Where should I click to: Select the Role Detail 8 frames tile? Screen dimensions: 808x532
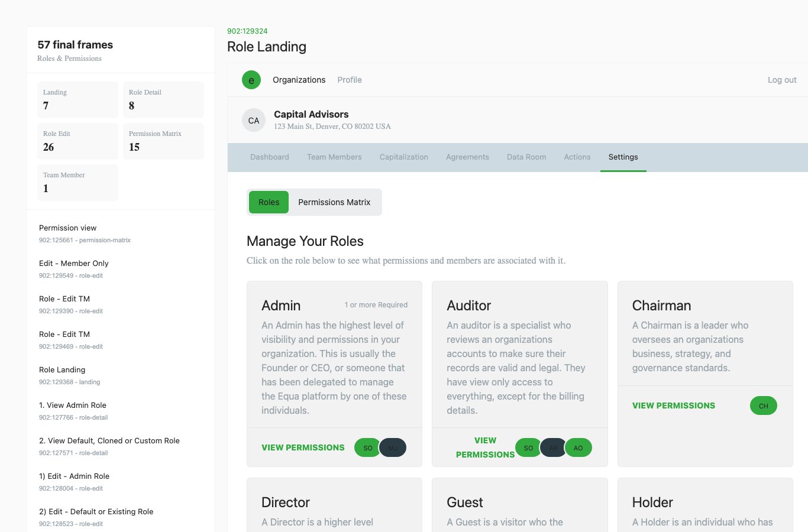163,100
